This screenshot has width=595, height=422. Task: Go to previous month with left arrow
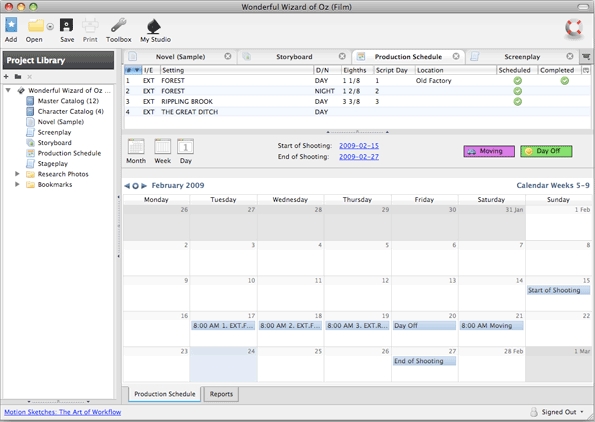click(x=127, y=186)
